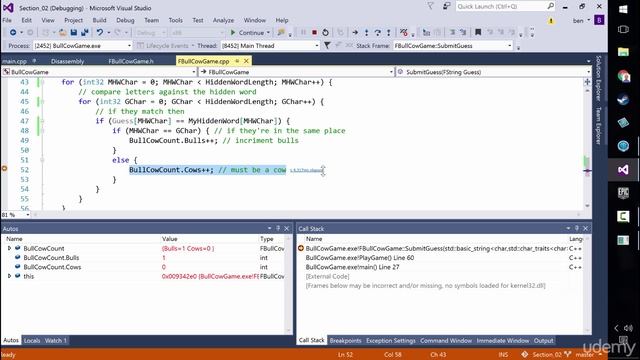Click the Break All pause icon
Screen dimensions: 640x360
[x=303, y=32]
